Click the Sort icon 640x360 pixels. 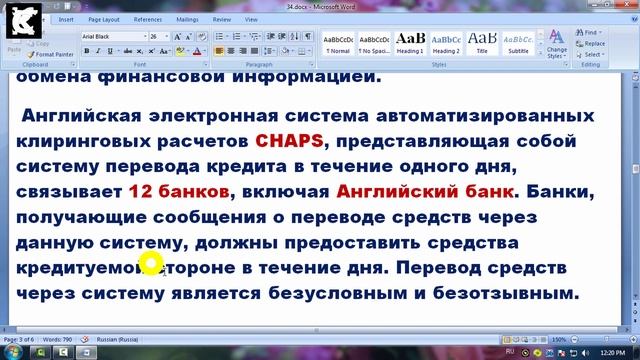[294, 37]
